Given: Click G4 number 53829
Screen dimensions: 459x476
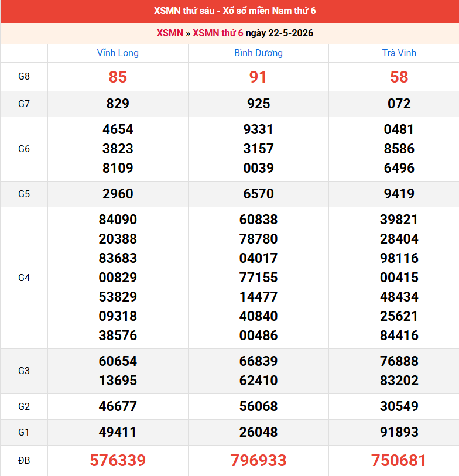Looking at the screenshot, I should point(118,297).
